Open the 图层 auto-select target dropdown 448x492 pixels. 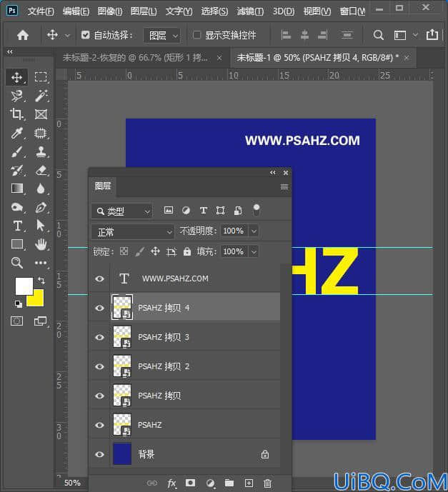tap(162, 36)
